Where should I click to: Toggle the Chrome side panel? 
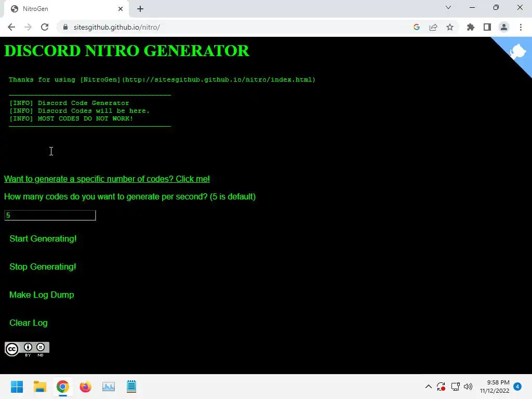tap(487, 27)
